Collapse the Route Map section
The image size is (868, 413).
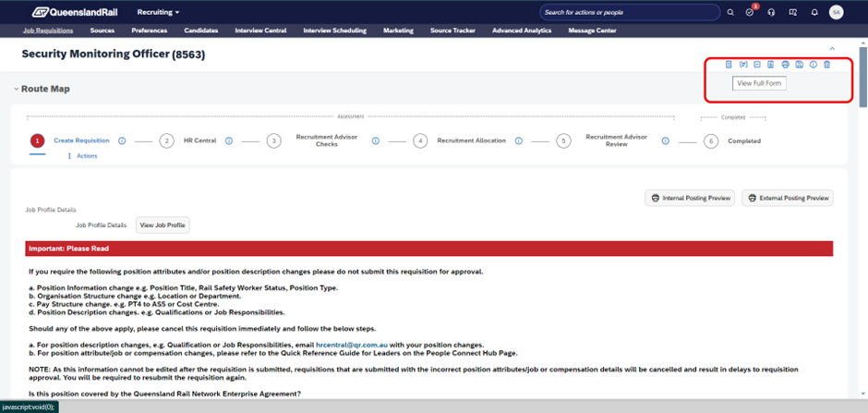pyautogui.click(x=17, y=89)
